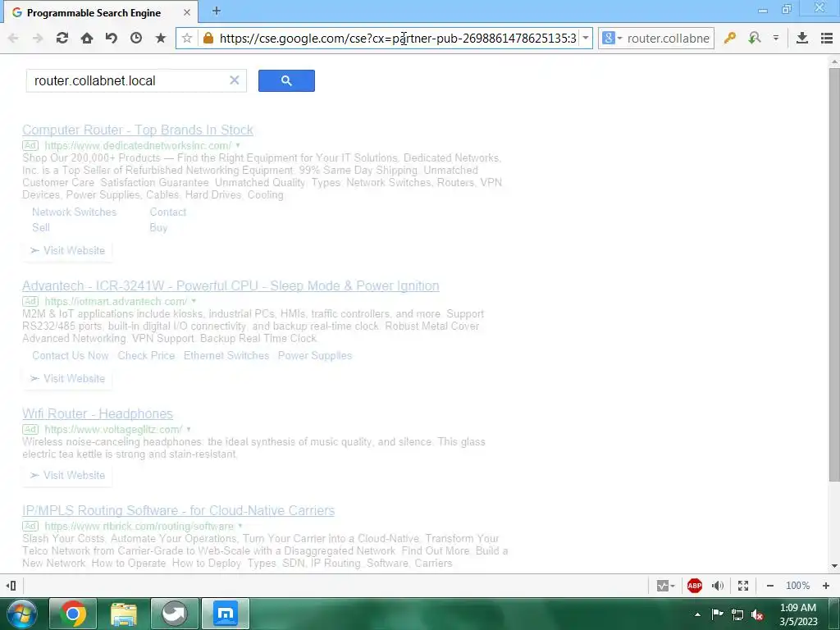Open favorites solid star icon
Image resolution: width=840 pixels, height=630 pixels.
pyautogui.click(x=161, y=38)
